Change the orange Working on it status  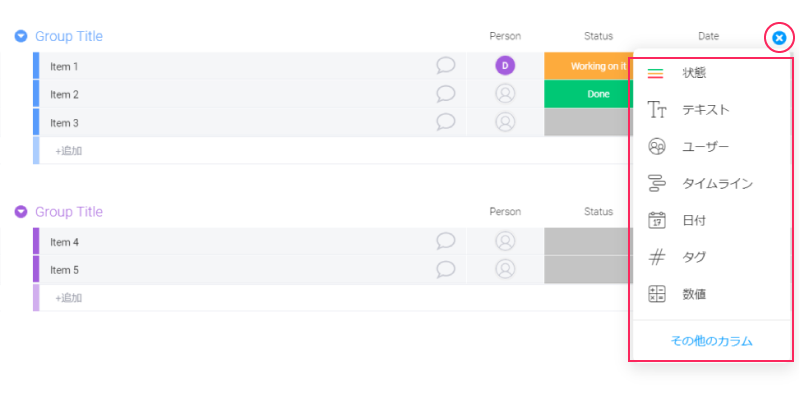click(588, 66)
